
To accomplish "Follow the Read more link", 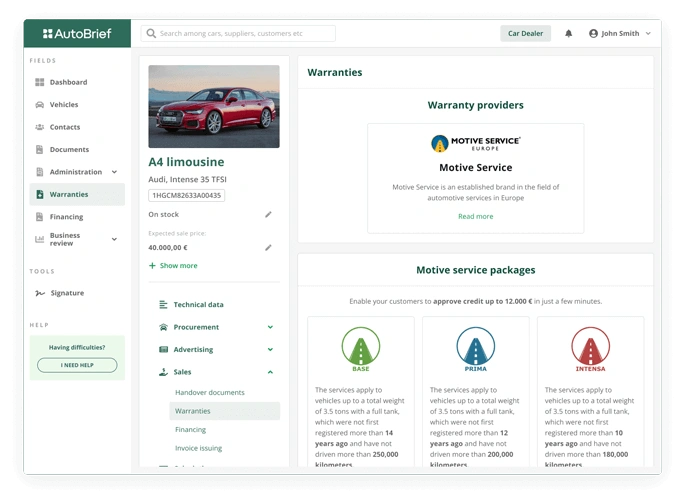I will pyautogui.click(x=475, y=216).
